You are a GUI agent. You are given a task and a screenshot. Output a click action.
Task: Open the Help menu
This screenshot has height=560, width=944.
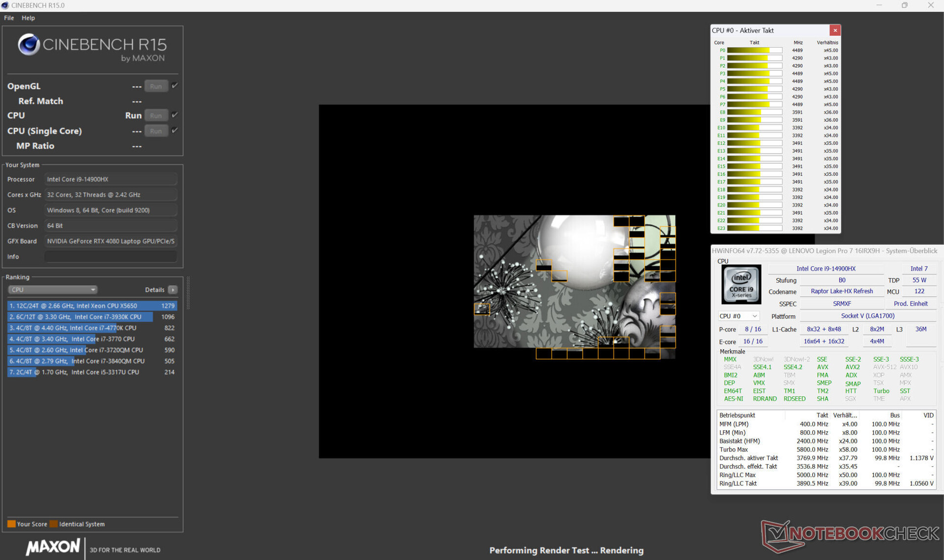point(28,18)
